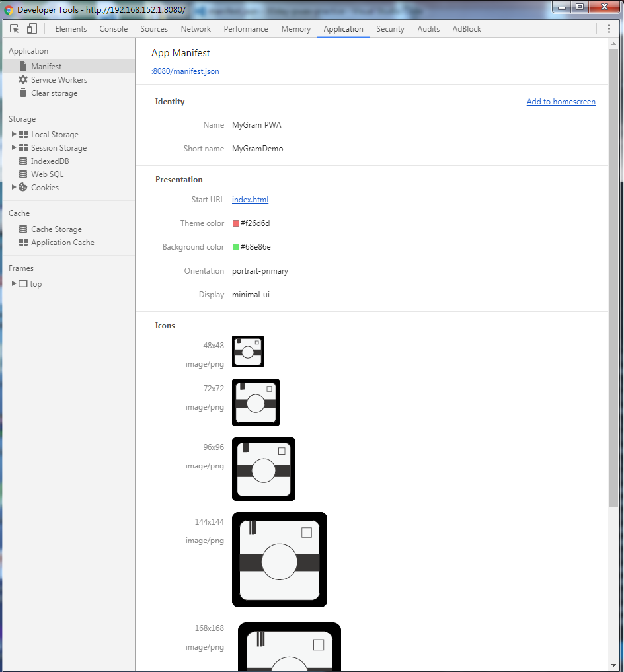The height and width of the screenshot is (672, 624).
Task: Click the Clear storage trash icon
Action: coord(23,93)
